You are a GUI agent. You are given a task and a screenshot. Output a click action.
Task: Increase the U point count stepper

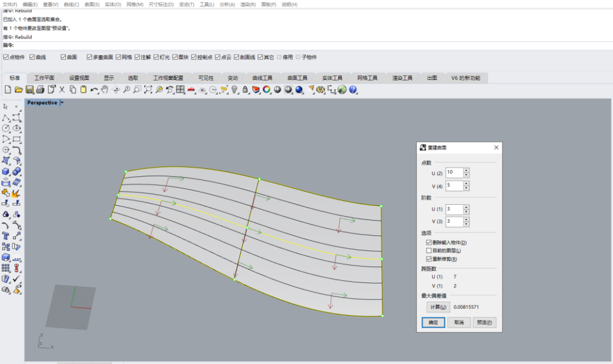[x=466, y=170]
